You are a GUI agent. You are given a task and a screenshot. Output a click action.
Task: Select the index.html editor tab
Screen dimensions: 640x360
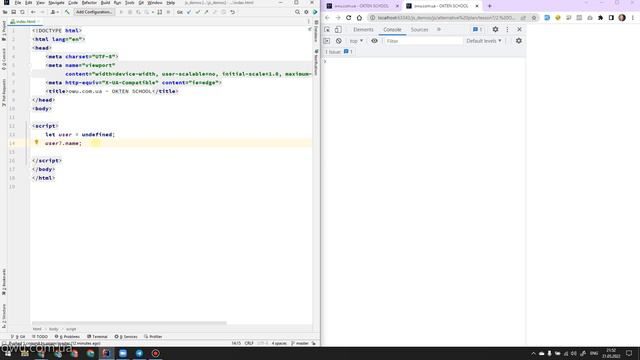tap(25, 22)
